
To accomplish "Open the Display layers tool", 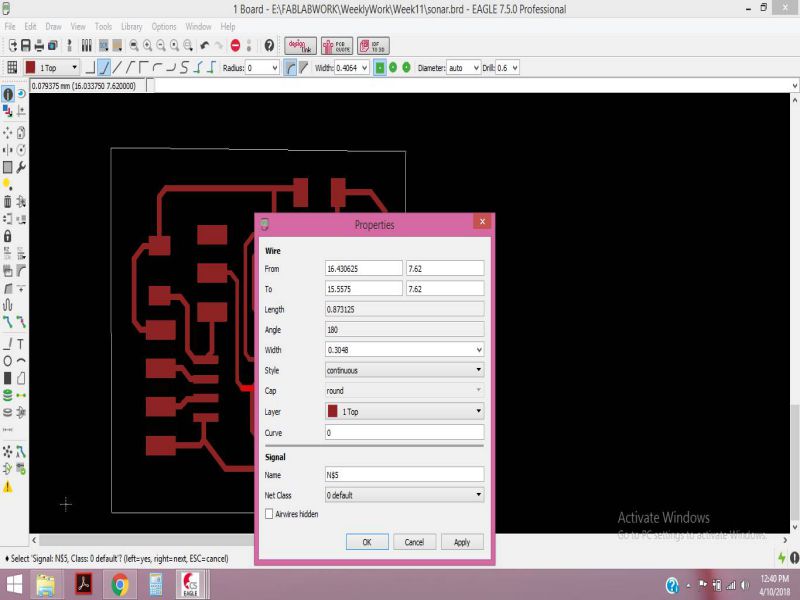I will 8,110.
